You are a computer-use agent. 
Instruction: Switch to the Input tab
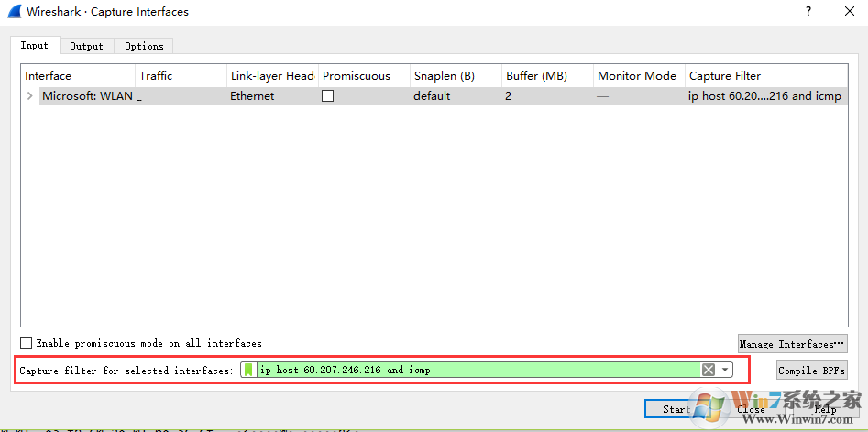pyautogui.click(x=34, y=46)
